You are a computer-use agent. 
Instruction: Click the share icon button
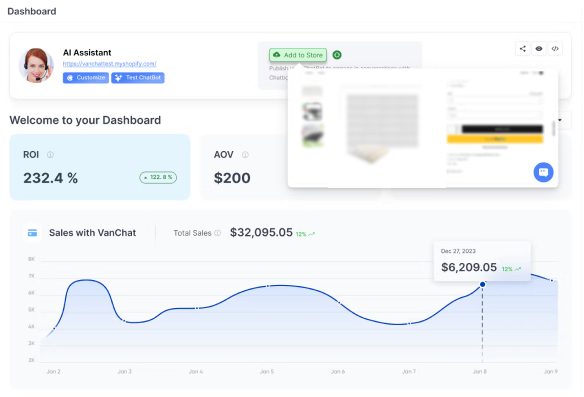523,49
